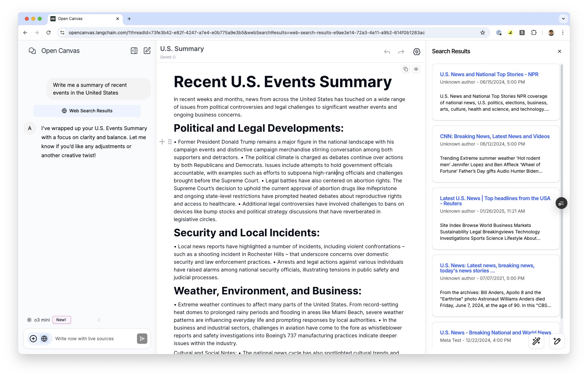Click the 'New!' badge next to o3 mini
This screenshot has height=378, width=588.
61,320
